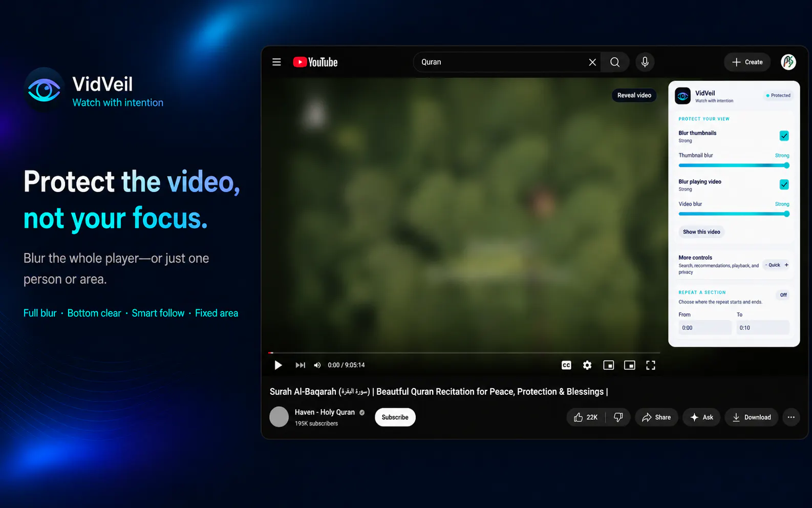Adjust the Thumbnail blur slider handle
The height and width of the screenshot is (508, 812).
coord(786,165)
